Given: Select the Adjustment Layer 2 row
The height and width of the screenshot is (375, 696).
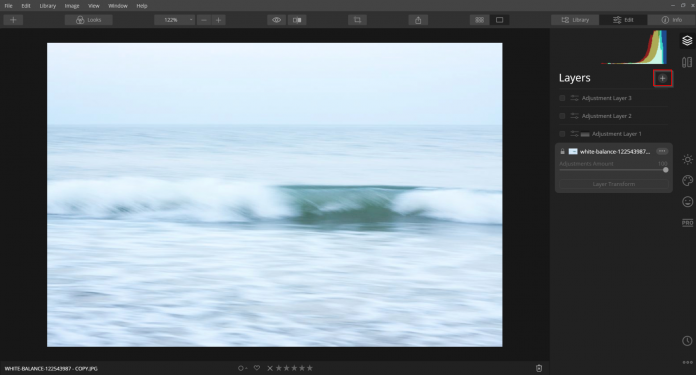Looking at the screenshot, I should (x=613, y=116).
